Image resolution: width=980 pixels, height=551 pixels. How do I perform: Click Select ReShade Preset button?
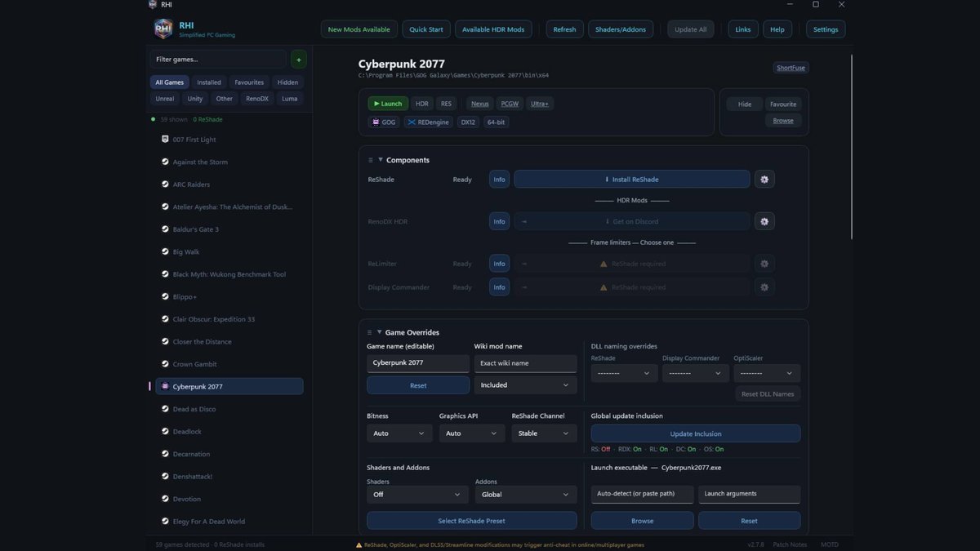(471, 521)
